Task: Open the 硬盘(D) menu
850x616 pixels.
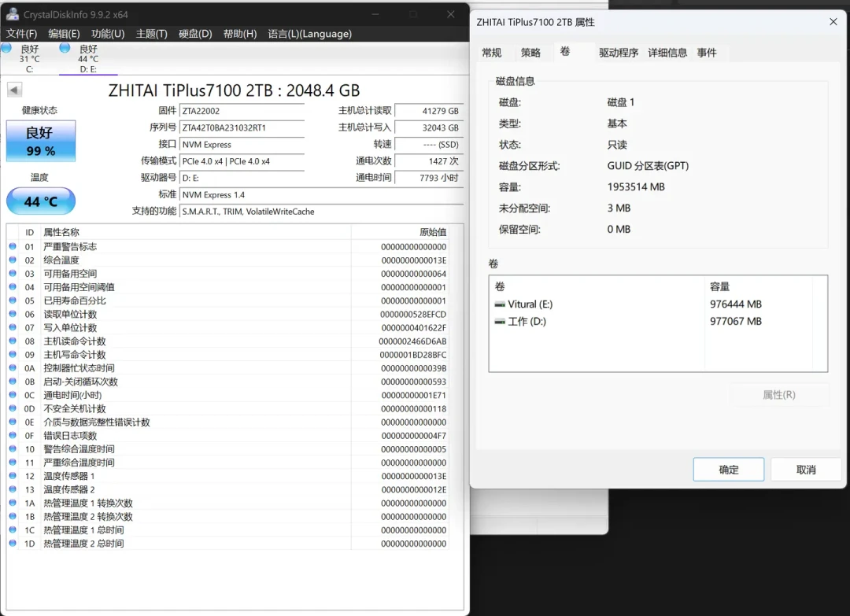Action: tap(195, 34)
